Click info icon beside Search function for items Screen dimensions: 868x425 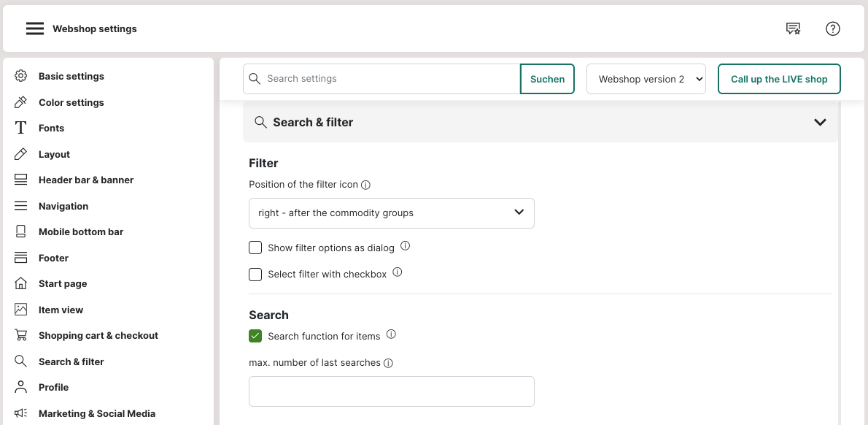(391, 334)
